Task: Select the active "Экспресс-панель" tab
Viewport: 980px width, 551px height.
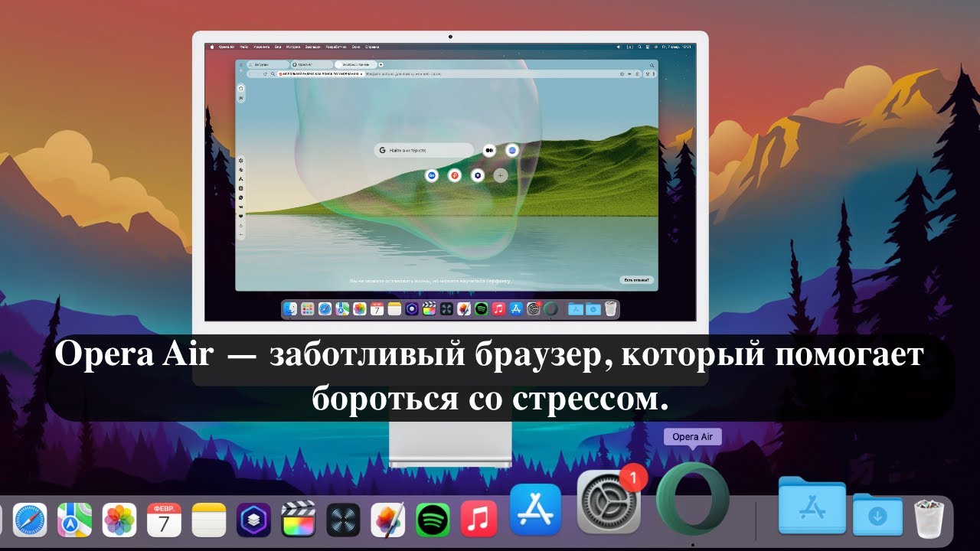Action: coord(356,64)
